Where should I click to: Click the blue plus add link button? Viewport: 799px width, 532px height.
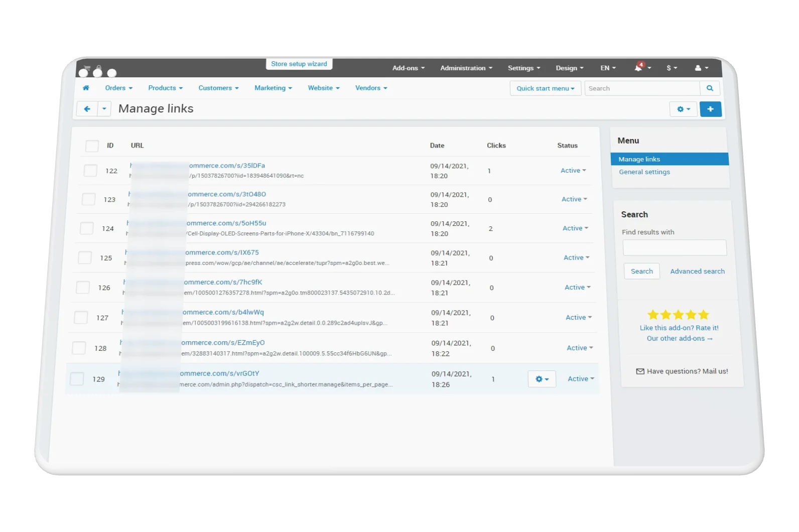(710, 109)
